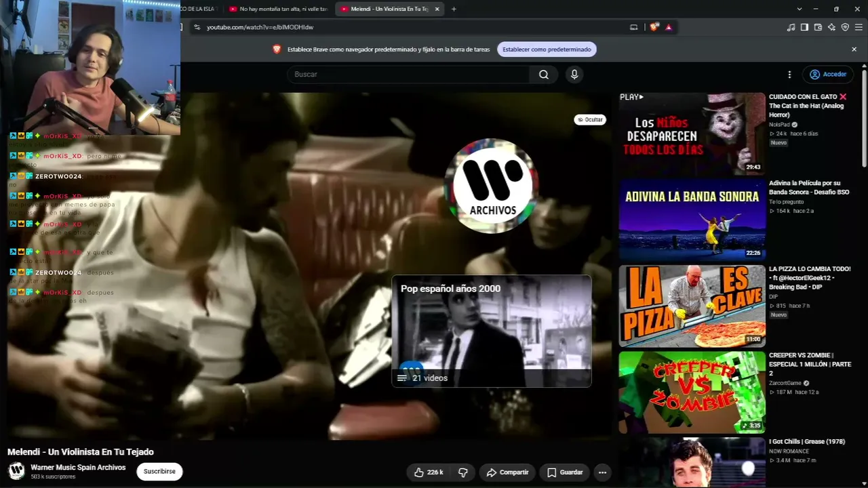The image size is (868, 488).
Task: Click 'Establecer como predeterminado' button
Action: pos(547,49)
